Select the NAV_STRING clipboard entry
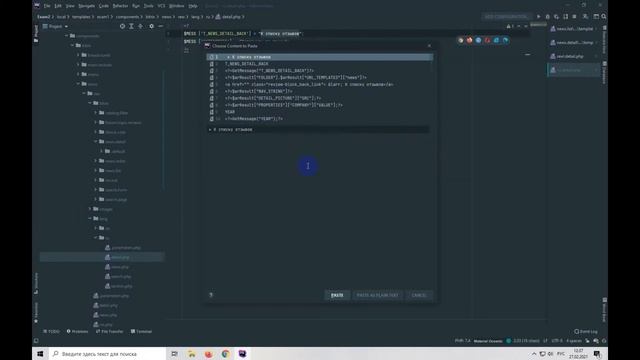The image size is (640, 360). pos(320,91)
